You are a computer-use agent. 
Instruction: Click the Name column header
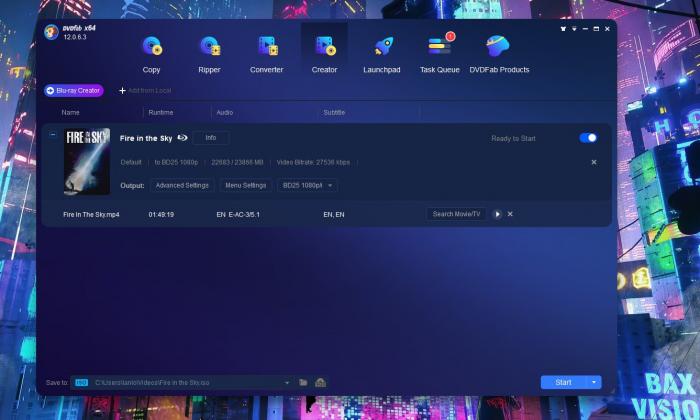71,112
